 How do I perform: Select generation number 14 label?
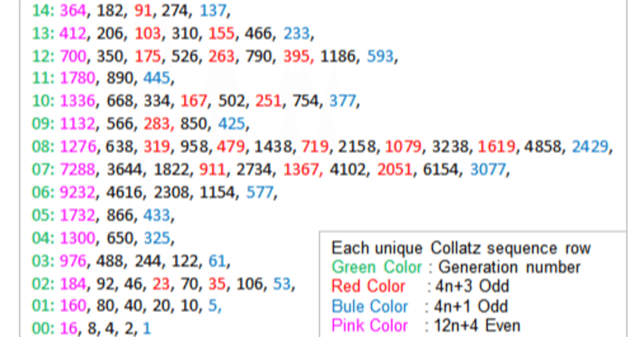pos(42,10)
